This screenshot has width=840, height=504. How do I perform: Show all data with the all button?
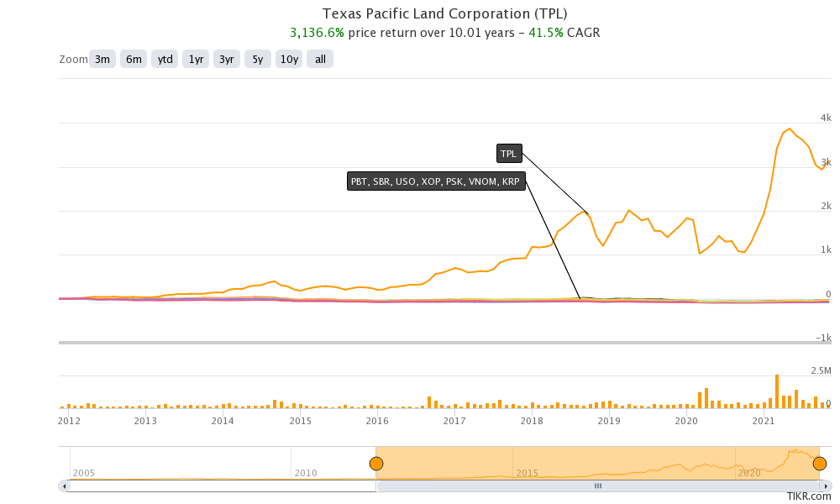coord(320,59)
